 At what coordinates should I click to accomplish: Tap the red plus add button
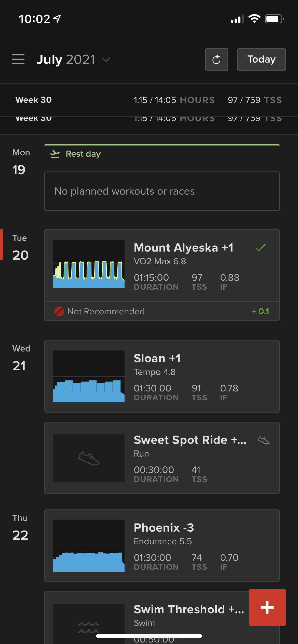pos(267,607)
